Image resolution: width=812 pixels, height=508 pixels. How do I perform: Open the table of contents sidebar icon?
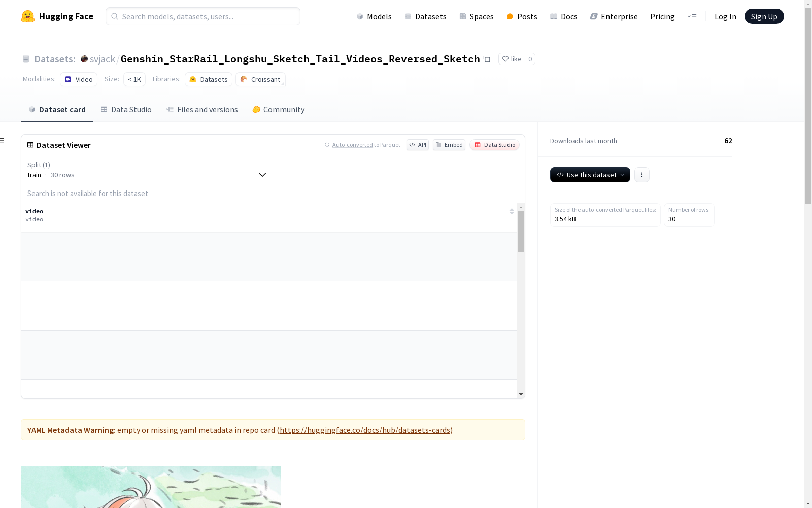pyautogui.click(x=3, y=140)
